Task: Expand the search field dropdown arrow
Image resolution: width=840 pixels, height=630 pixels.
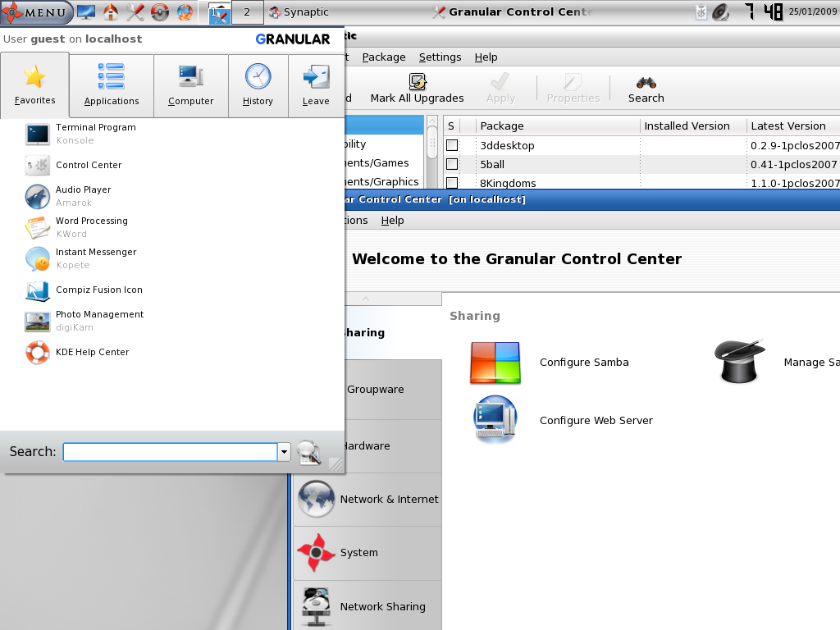Action: click(x=284, y=452)
